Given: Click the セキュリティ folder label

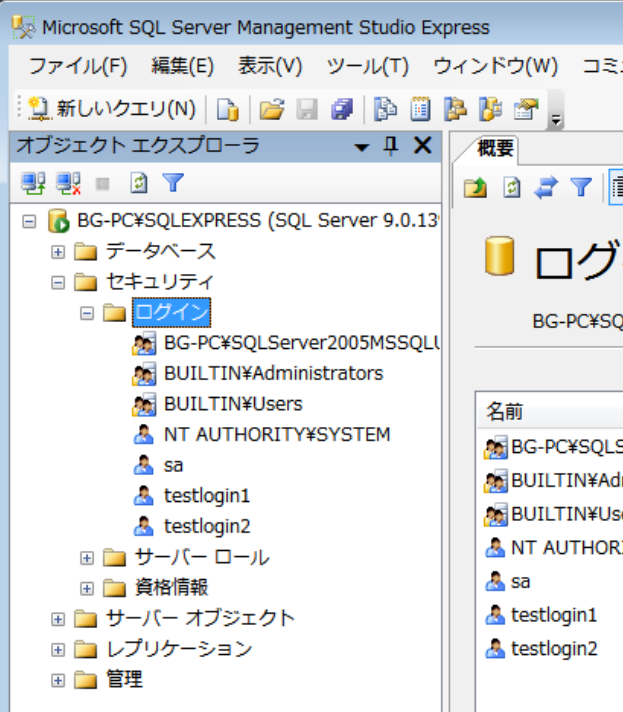Looking at the screenshot, I should tap(159, 282).
